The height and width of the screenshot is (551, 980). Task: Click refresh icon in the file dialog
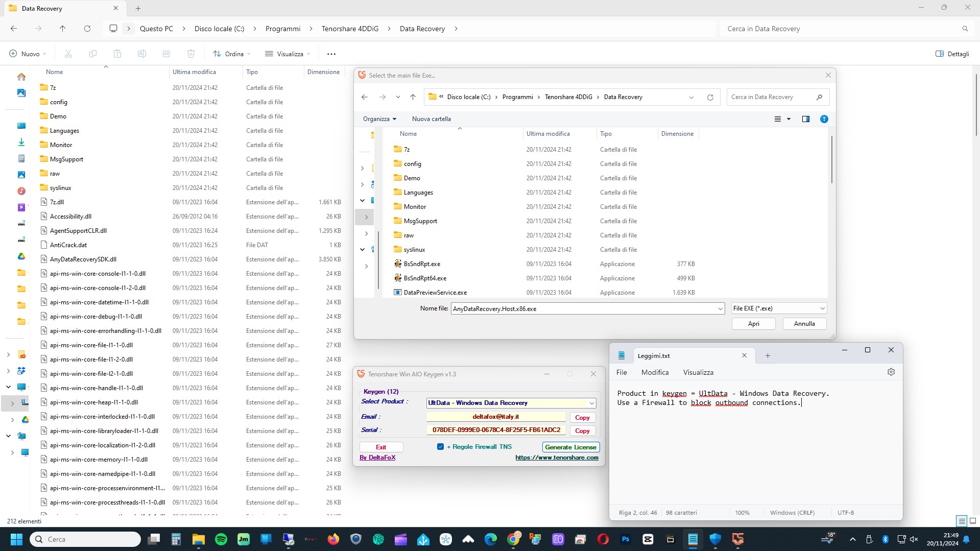coord(710,97)
